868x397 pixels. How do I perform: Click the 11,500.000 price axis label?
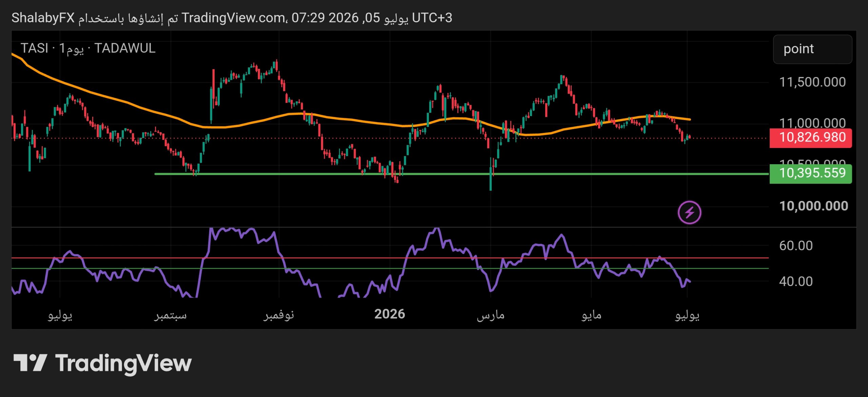coord(812,82)
